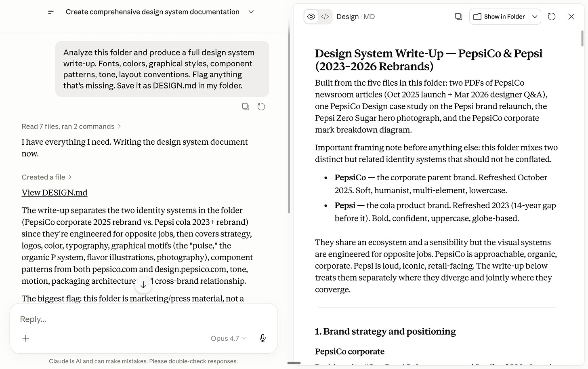
Task: Open the sidebar menu icon
Action: pos(51,12)
